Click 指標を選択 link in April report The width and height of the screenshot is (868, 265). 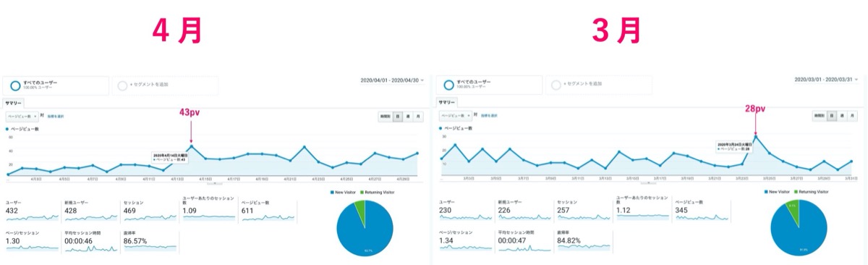click(x=56, y=116)
